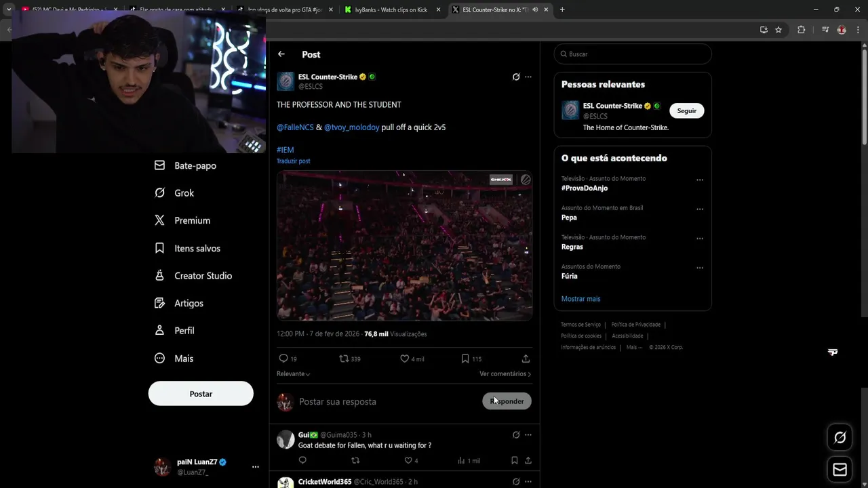Click the #IEM hashtag
868x488 pixels.
pyautogui.click(x=285, y=150)
